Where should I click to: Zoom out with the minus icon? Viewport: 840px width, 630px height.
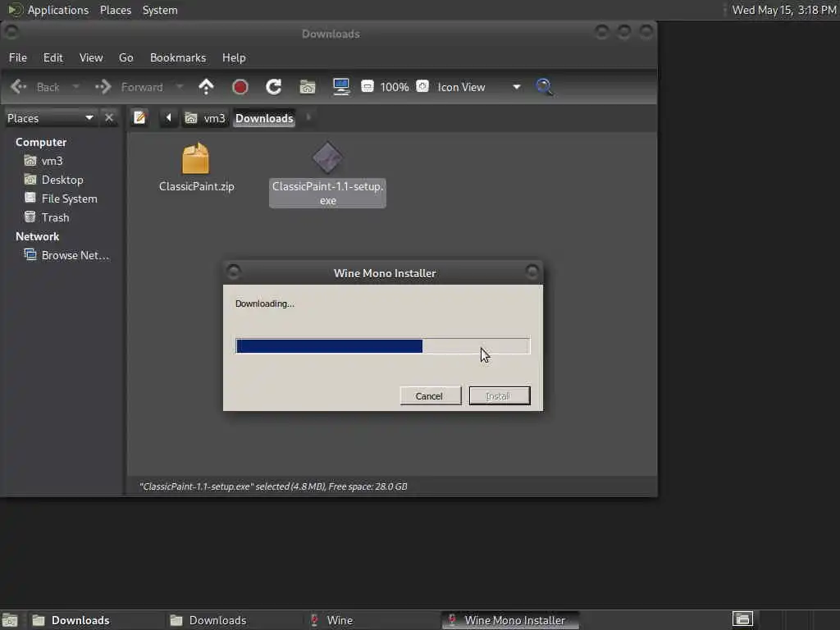[367, 86]
